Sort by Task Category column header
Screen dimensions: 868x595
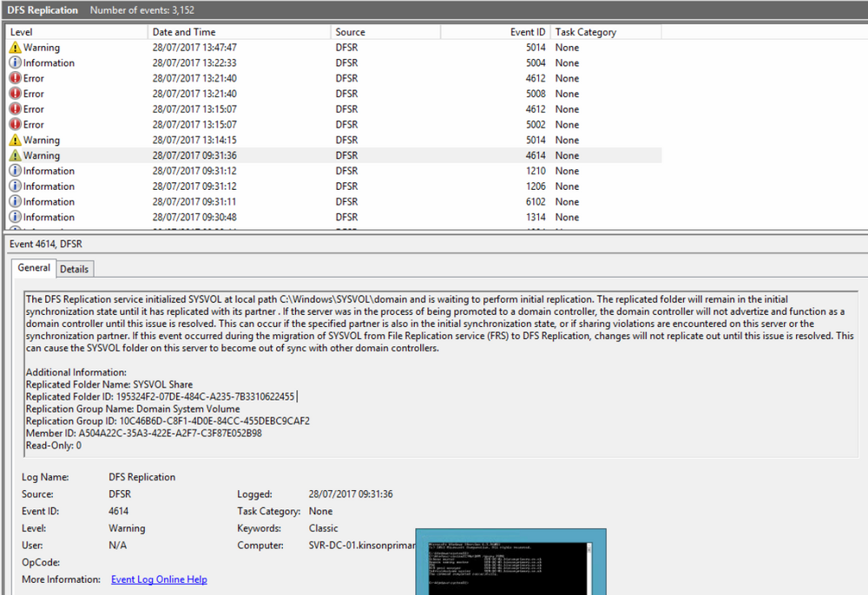(606, 32)
